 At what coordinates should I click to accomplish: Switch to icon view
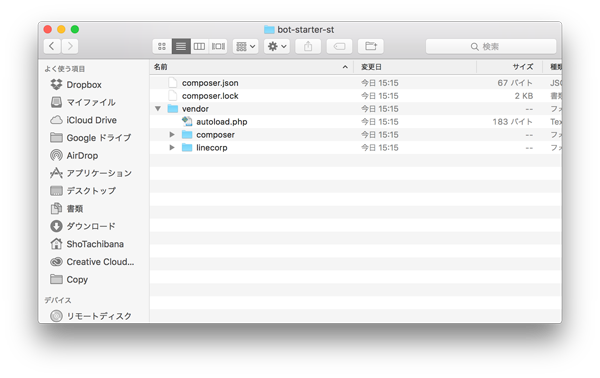tap(162, 46)
